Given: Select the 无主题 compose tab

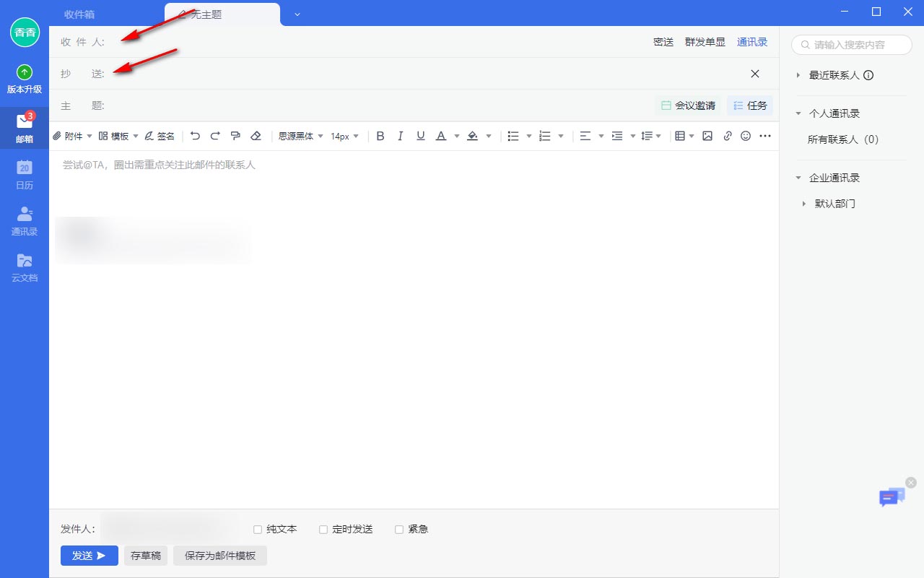Looking at the screenshot, I should [x=222, y=14].
